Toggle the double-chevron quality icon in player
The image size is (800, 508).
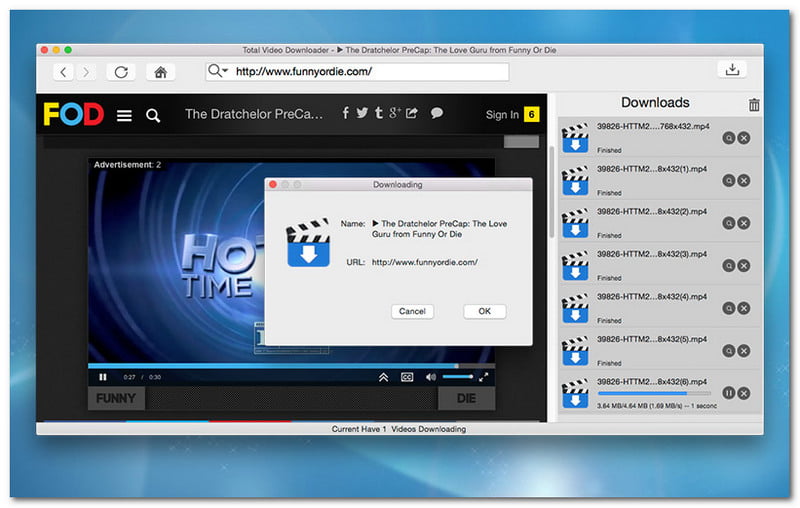point(384,377)
